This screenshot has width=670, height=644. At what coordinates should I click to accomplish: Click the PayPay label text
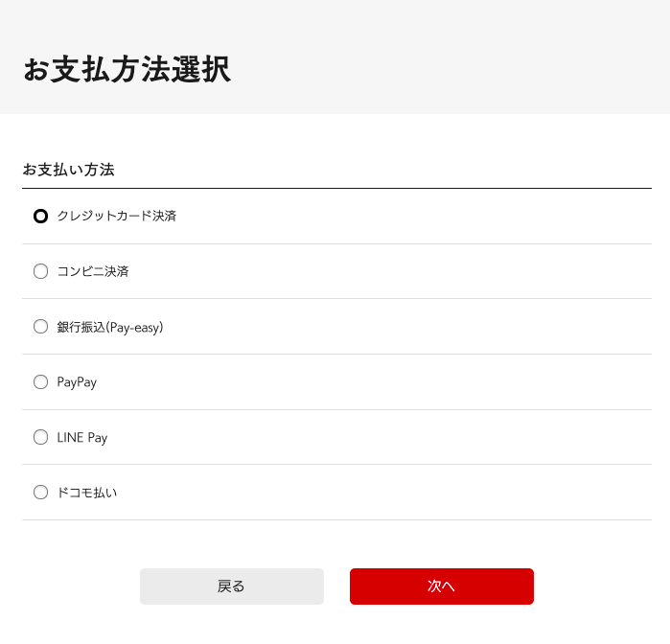(77, 382)
